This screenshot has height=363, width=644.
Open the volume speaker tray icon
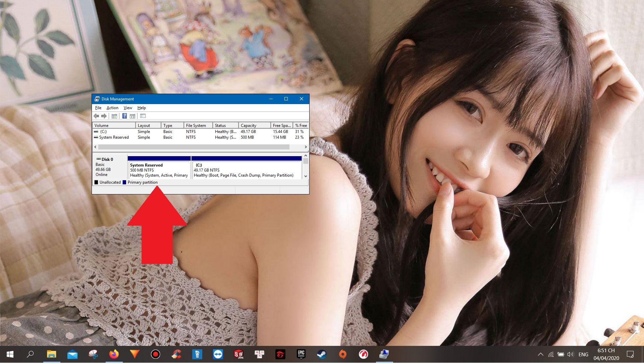[x=571, y=354]
